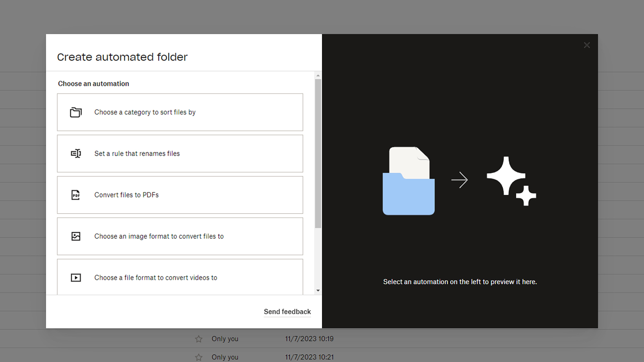Click the image format conversion icon
Viewport: 644px width, 362px height.
tap(76, 236)
